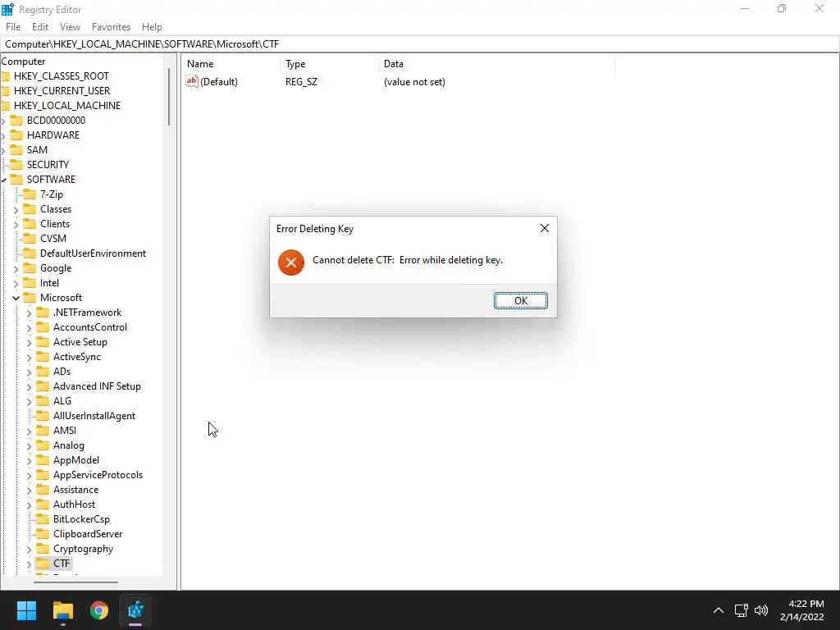Open the Favorites menu
This screenshot has width=840, height=630.
(111, 27)
